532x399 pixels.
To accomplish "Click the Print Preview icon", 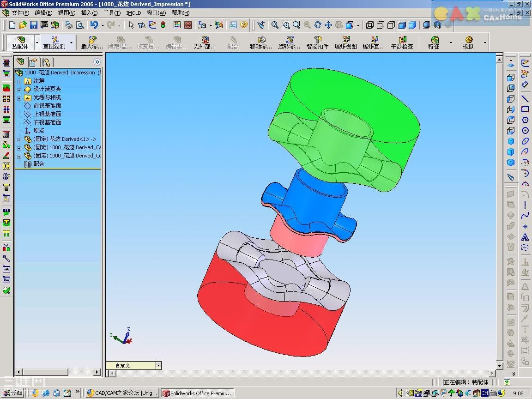I will point(80,25).
